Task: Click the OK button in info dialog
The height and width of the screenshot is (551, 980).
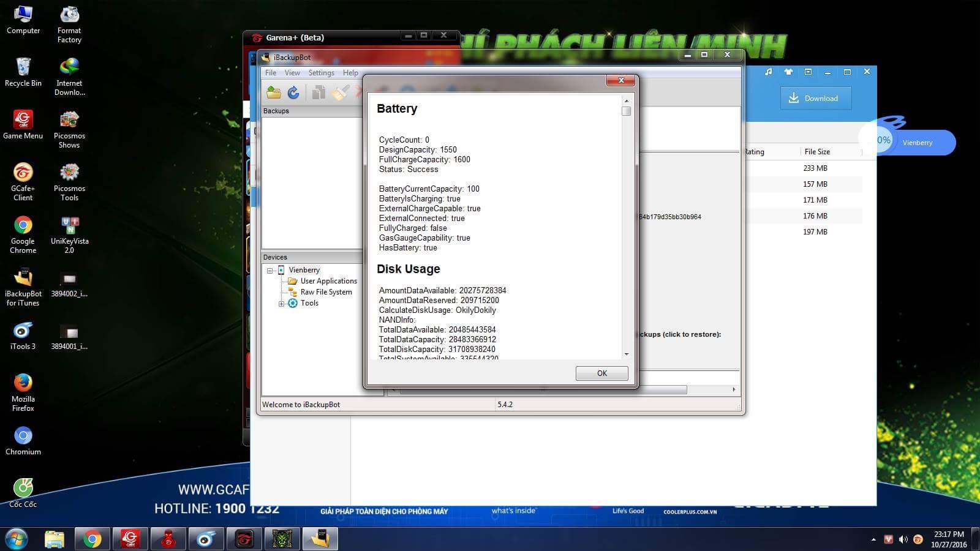Action: click(601, 373)
